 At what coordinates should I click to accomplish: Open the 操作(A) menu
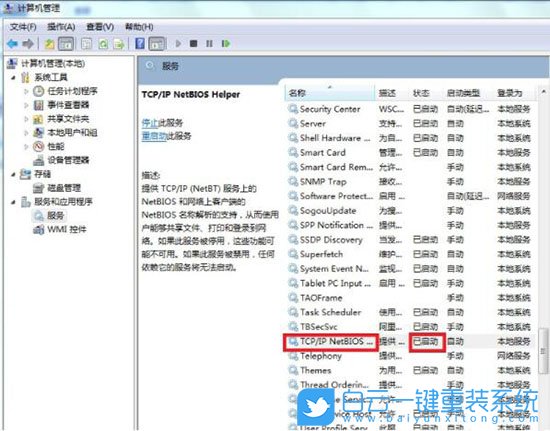point(61,27)
